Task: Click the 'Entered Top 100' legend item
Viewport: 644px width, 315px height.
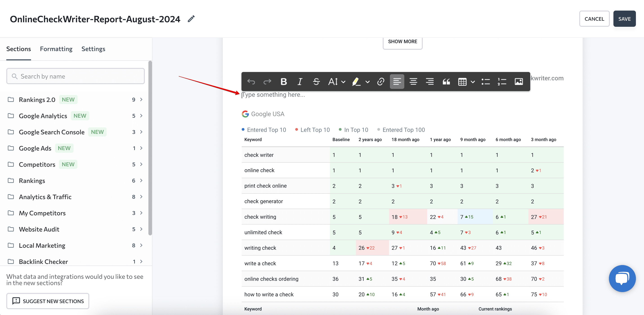Action: (401, 130)
